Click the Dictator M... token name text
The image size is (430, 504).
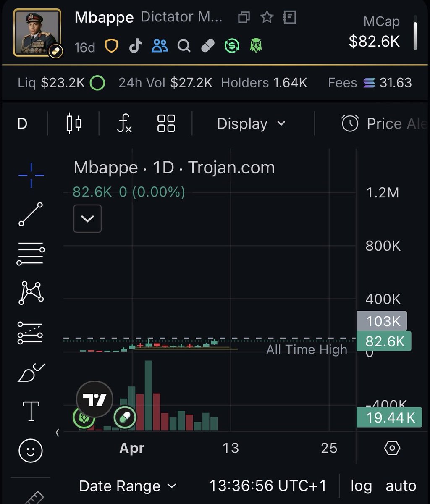coord(182,17)
